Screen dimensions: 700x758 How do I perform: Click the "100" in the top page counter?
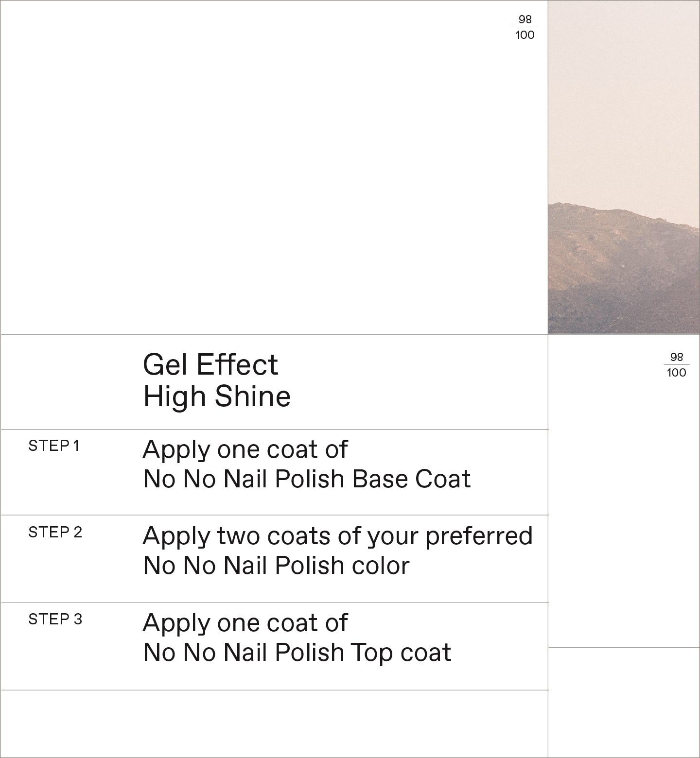pyautogui.click(x=525, y=35)
